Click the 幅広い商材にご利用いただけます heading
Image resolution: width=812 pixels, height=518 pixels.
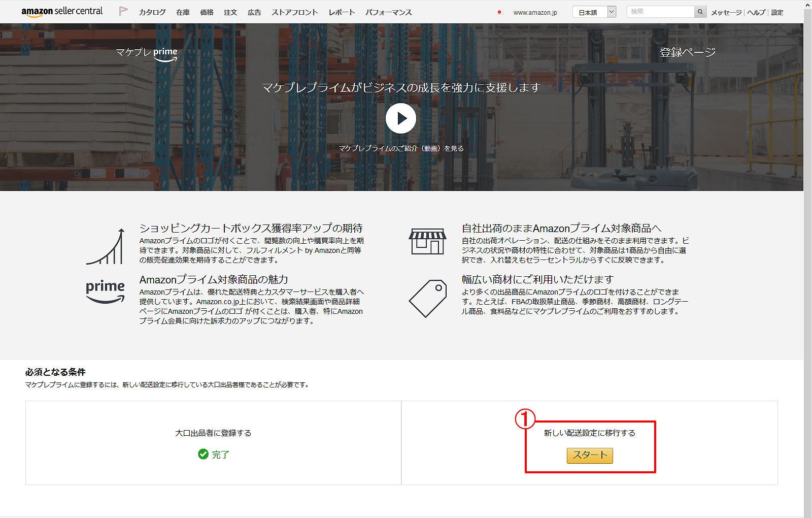click(537, 280)
